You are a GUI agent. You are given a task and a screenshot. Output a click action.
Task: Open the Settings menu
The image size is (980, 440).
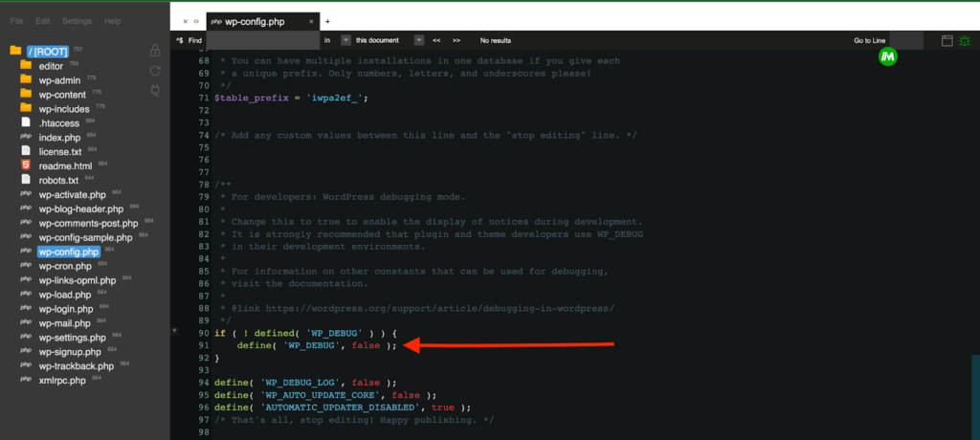pos(77,21)
